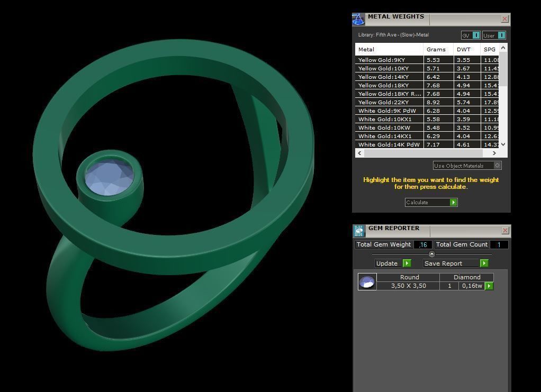Image resolution: width=541 pixels, height=392 pixels.
Task: Select the Yellow Gold:18KY row
Action: (427, 85)
